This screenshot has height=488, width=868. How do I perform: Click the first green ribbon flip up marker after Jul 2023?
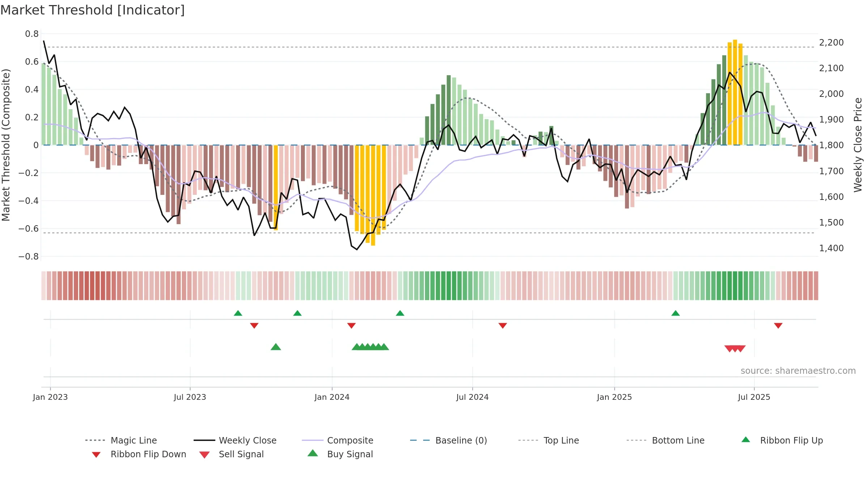(238, 313)
